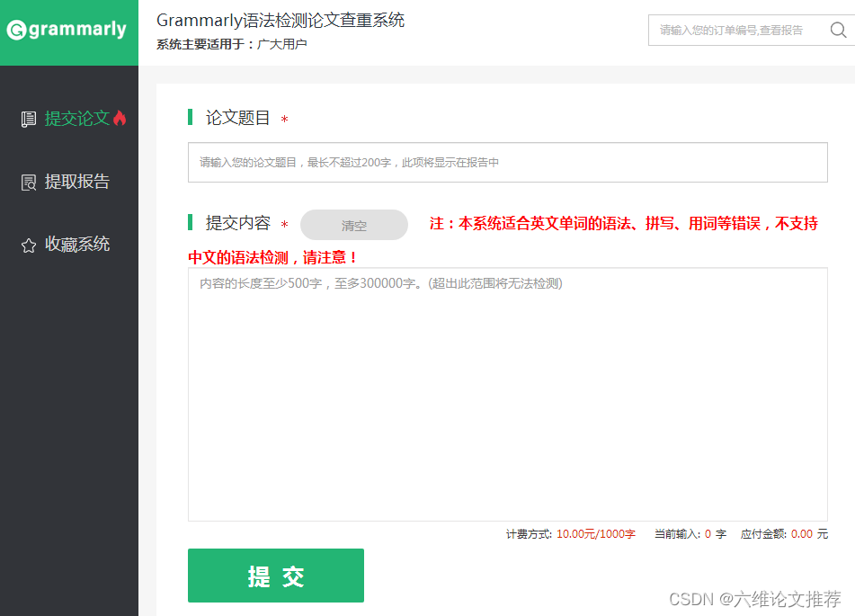Click the 10.00元/1000字 pricing text
The width and height of the screenshot is (855, 616).
595,534
